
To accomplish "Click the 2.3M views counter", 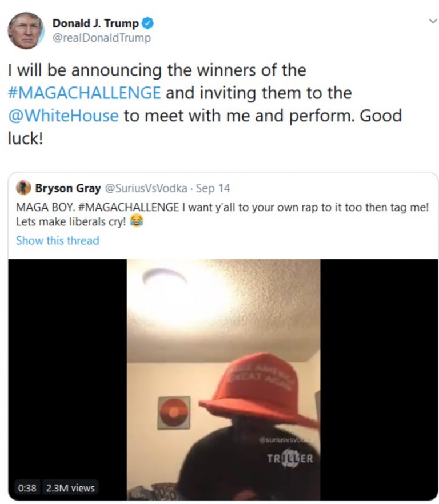I will coord(70,488).
